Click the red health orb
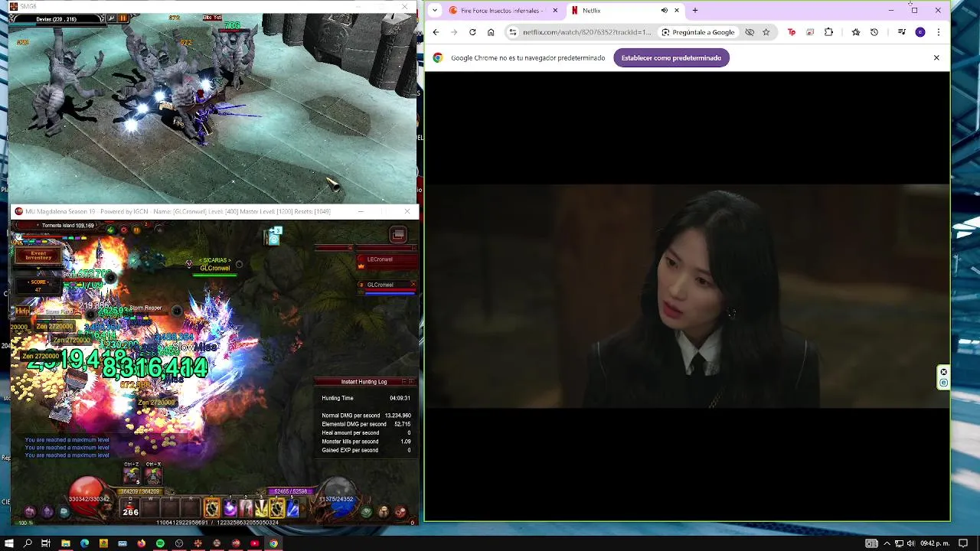The height and width of the screenshot is (551, 980). coord(88,496)
